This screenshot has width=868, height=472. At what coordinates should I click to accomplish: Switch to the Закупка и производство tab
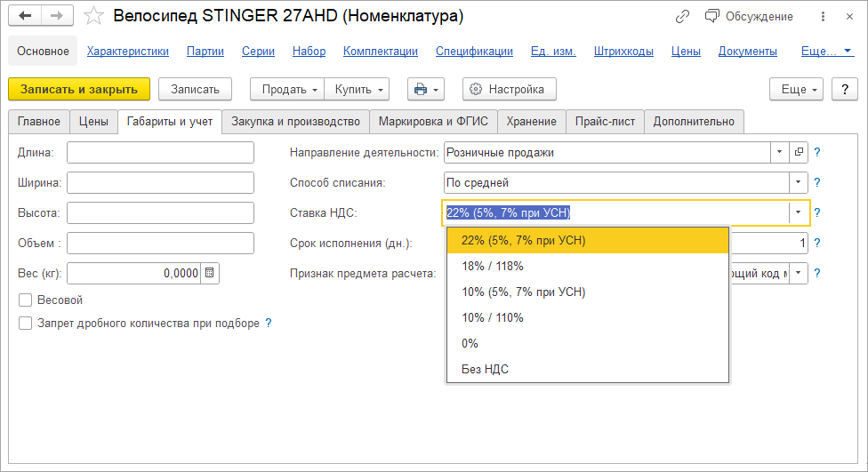(x=295, y=121)
